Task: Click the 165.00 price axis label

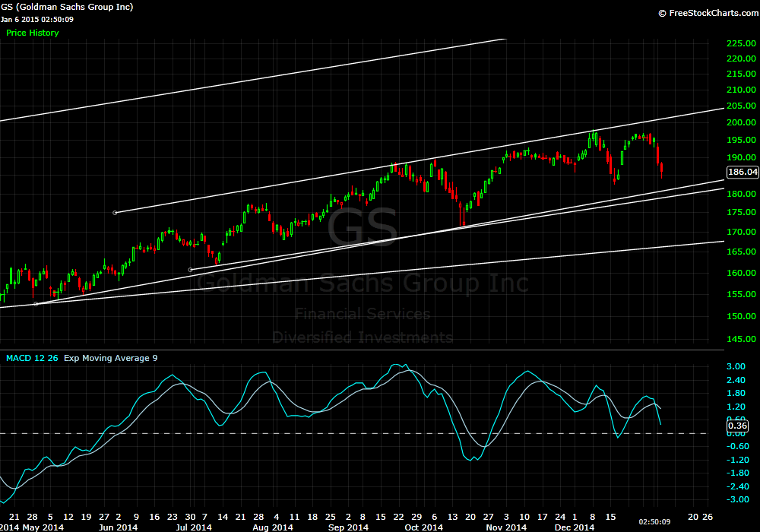Action: [741, 252]
